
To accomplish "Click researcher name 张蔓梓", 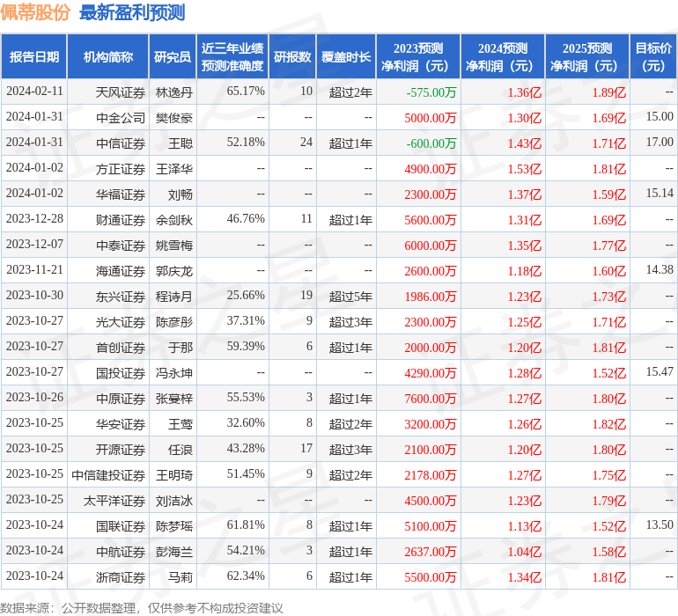I will pos(173,398).
